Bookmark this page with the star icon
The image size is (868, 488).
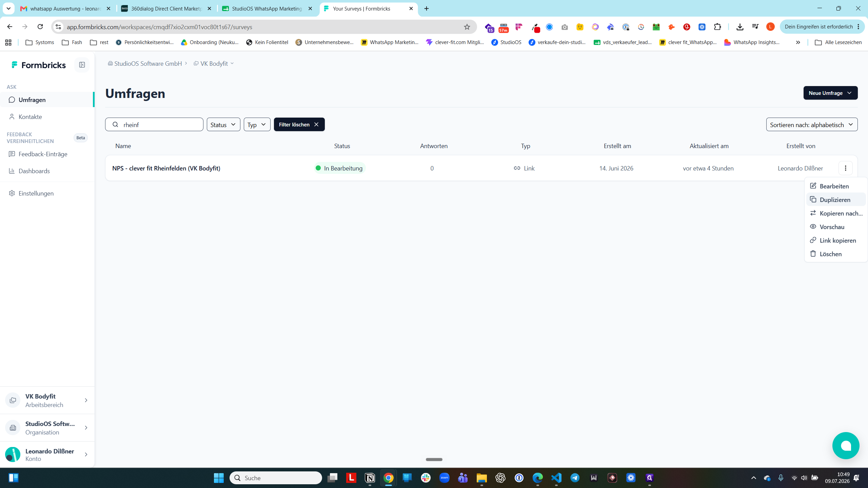click(x=467, y=27)
